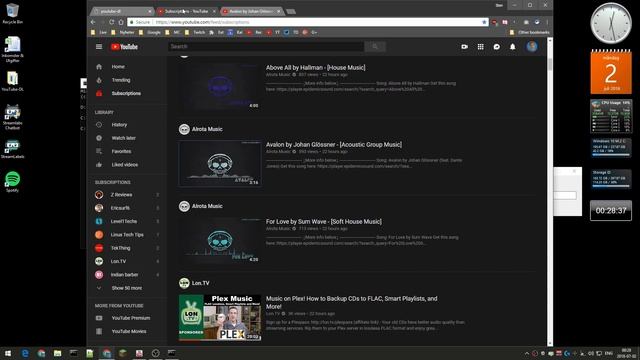The height and width of the screenshot is (360, 640).
Task: Click the YouTube logo
Action: 124,47
